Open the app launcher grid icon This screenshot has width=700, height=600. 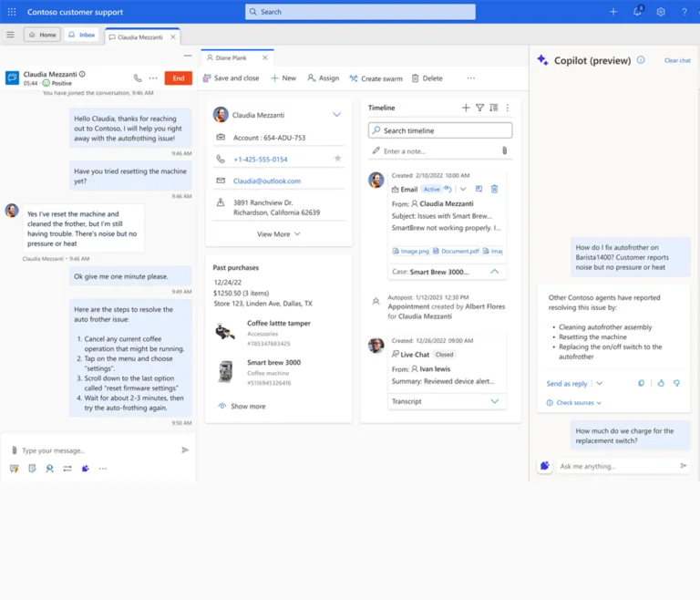coord(12,12)
